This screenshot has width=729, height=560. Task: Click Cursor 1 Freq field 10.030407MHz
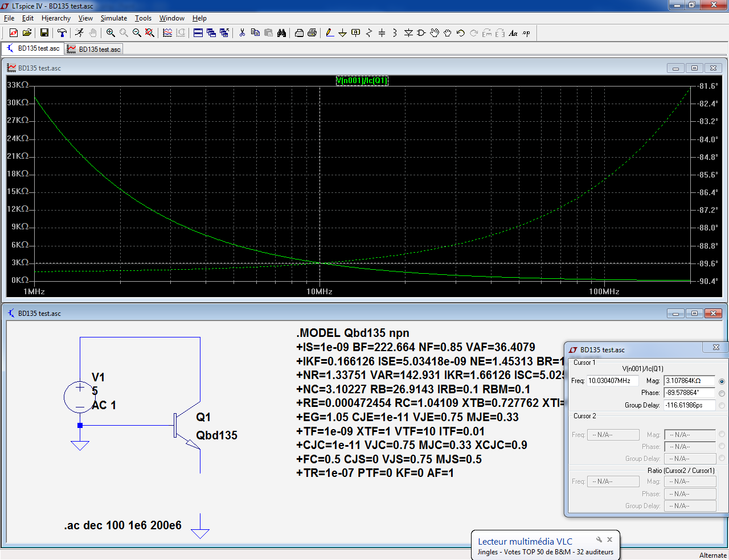click(612, 381)
